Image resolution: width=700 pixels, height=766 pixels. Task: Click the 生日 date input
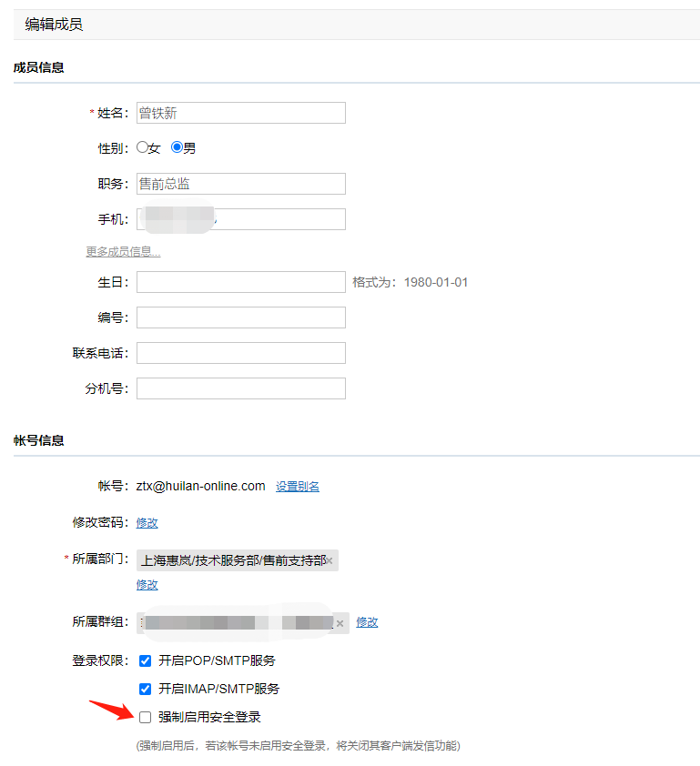[240, 282]
